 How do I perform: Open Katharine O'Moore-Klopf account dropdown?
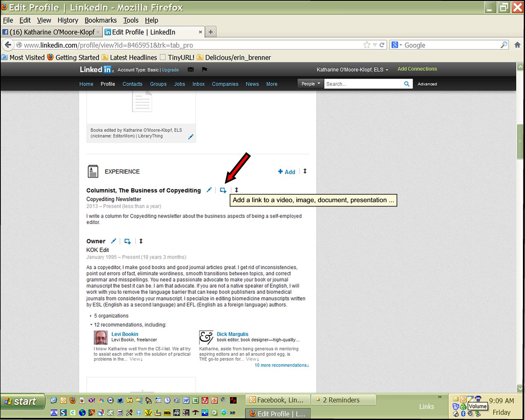pyautogui.click(x=353, y=69)
